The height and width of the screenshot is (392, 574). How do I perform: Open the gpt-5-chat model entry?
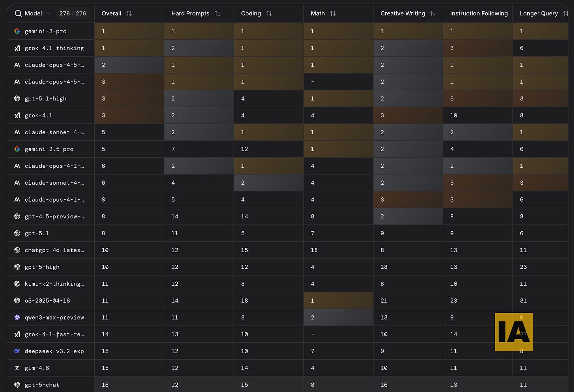point(42,385)
